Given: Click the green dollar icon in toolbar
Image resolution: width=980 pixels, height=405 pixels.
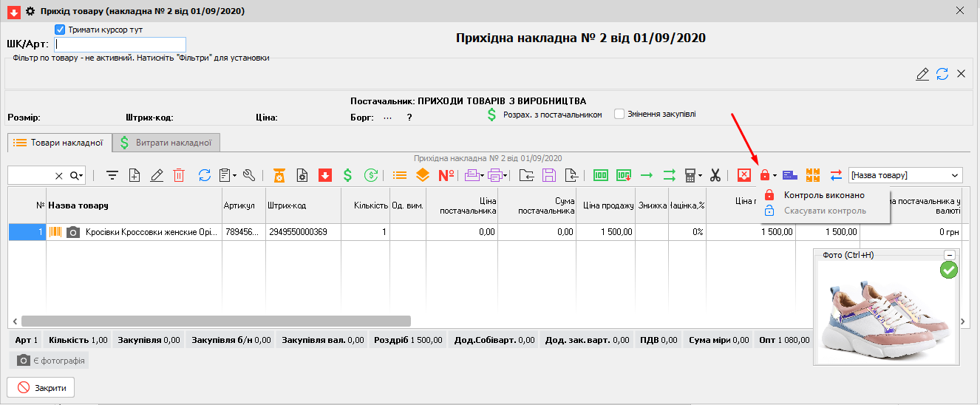Looking at the screenshot, I should [347, 175].
